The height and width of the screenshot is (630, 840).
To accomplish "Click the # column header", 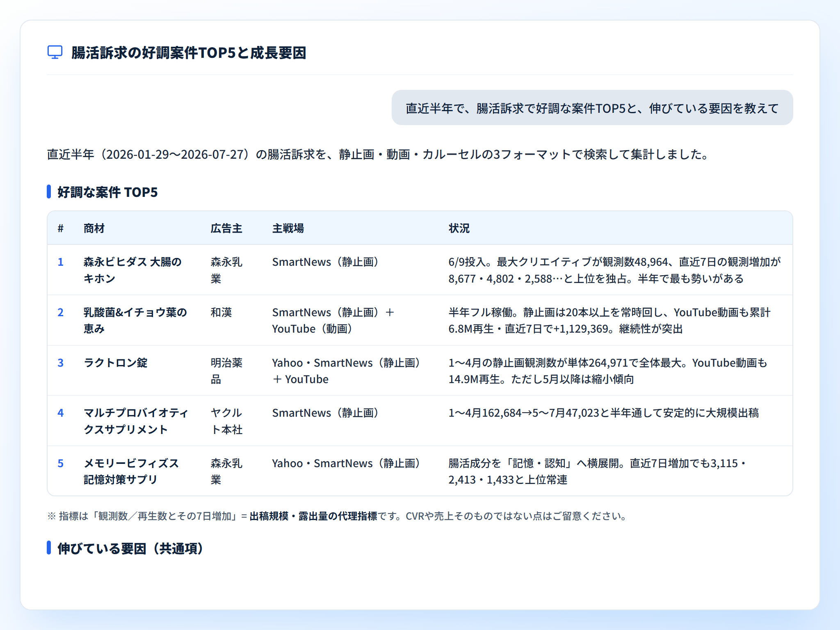I will coord(61,228).
